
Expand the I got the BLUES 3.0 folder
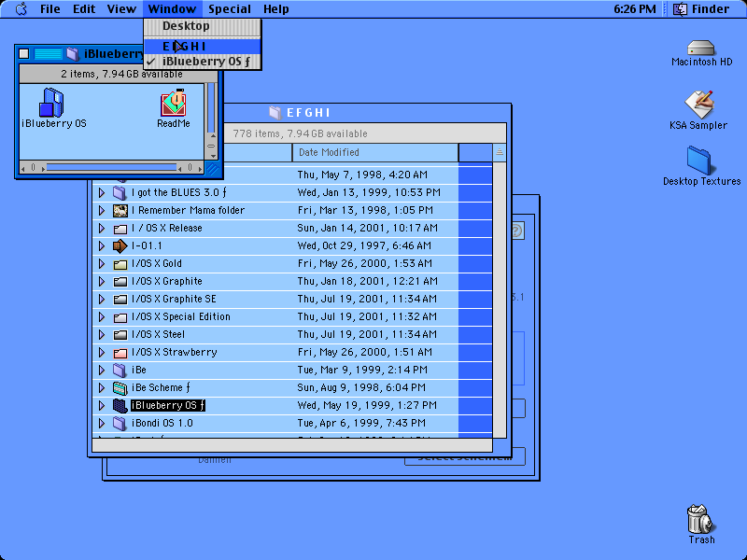pyautogui.click(x=102, y=193)
